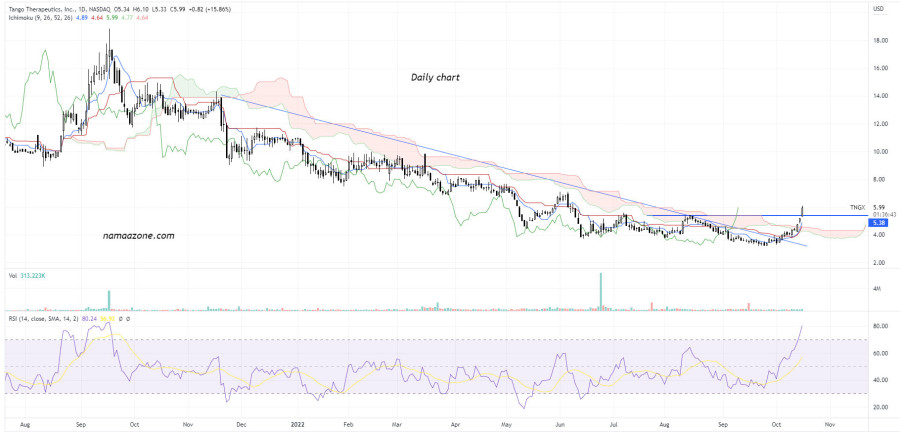Screen dimensions: 900x433
Task: Click the Apr label on the time axis
Action: coord(455,427)
